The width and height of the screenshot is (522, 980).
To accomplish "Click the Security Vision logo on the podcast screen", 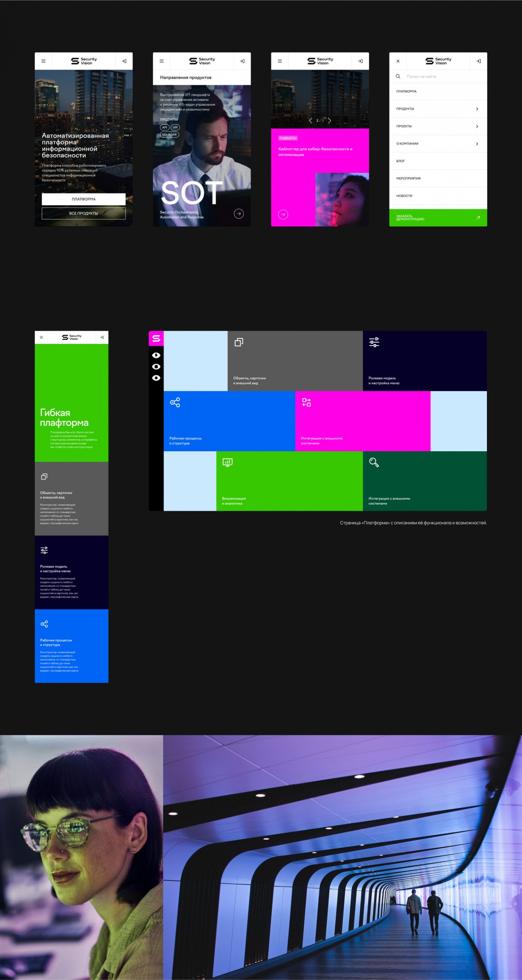I will coord(320,61).
